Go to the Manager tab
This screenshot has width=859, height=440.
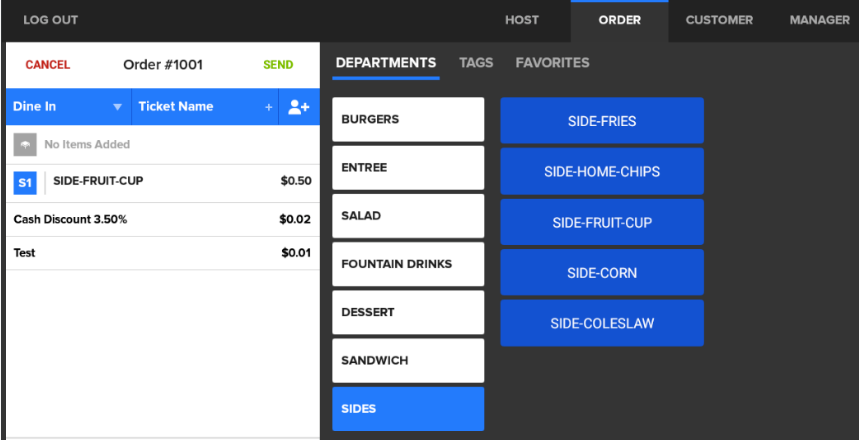819,20
